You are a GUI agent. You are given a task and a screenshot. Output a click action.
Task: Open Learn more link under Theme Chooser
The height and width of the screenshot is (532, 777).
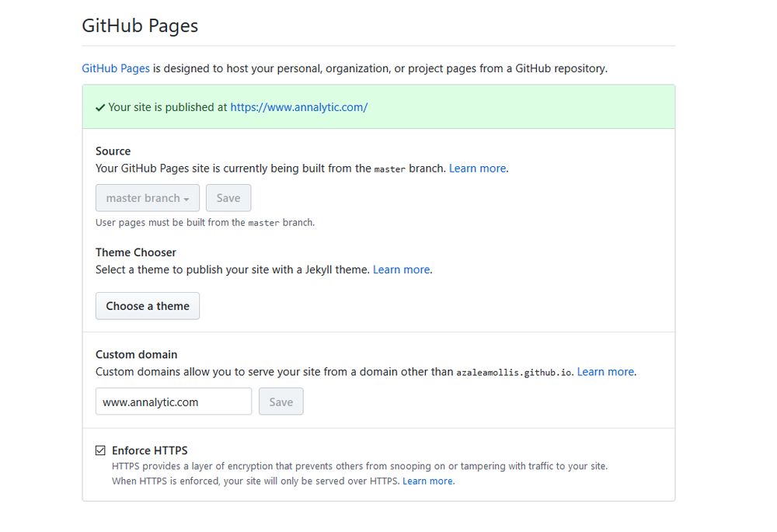coord(402,269)
